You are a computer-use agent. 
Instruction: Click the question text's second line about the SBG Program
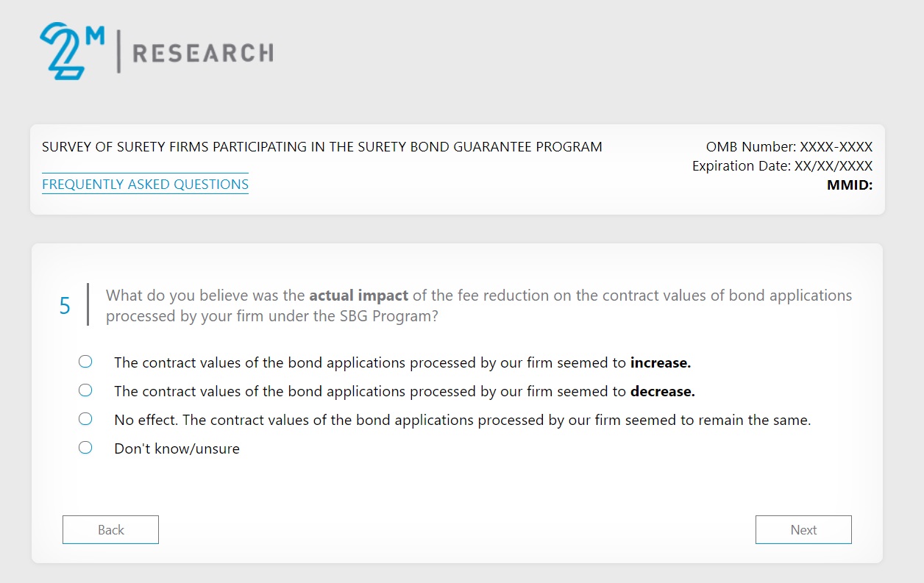tap(271, 317)
